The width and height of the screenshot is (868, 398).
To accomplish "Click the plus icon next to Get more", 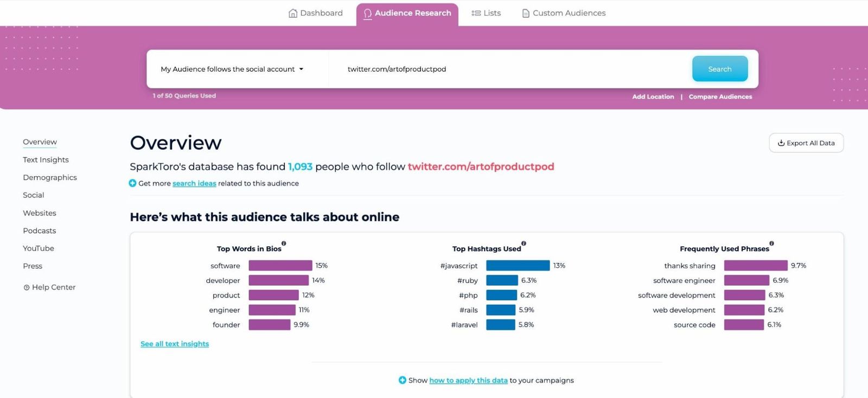I will click(132, 183).
